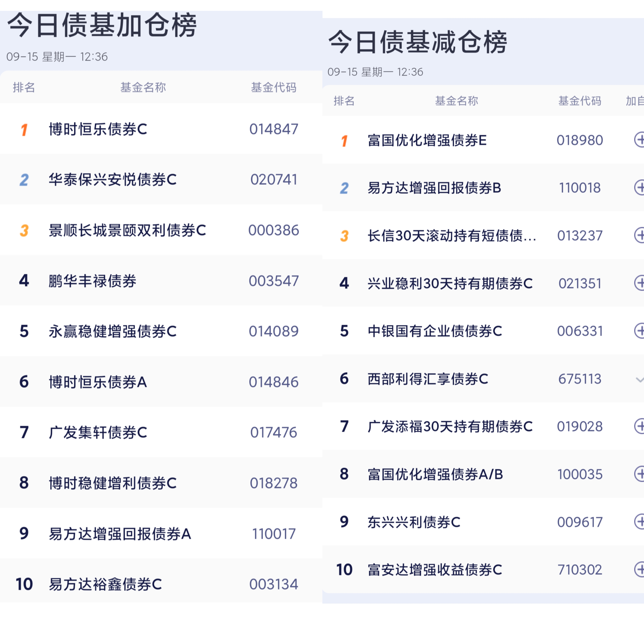Select the 今日债基减仓榜 title
This screenshot has width=644, height=644.
418,42
